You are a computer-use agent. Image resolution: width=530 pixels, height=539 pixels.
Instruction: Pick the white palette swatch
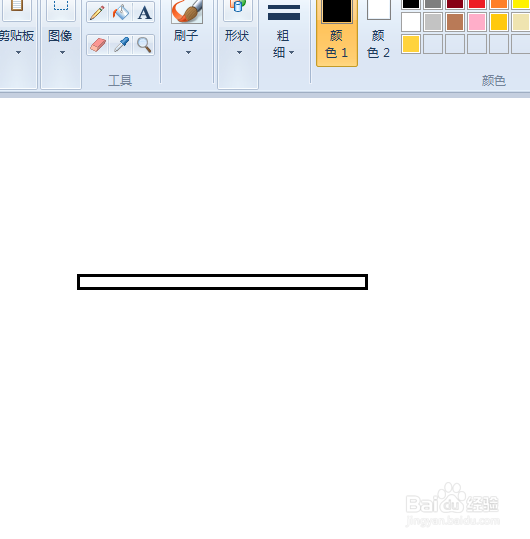[411, 22]
